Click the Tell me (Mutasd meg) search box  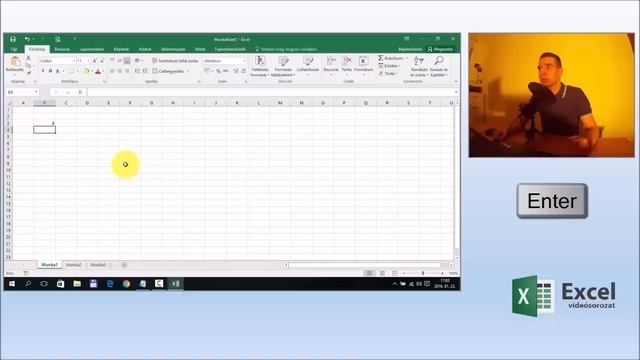point(286,49)
